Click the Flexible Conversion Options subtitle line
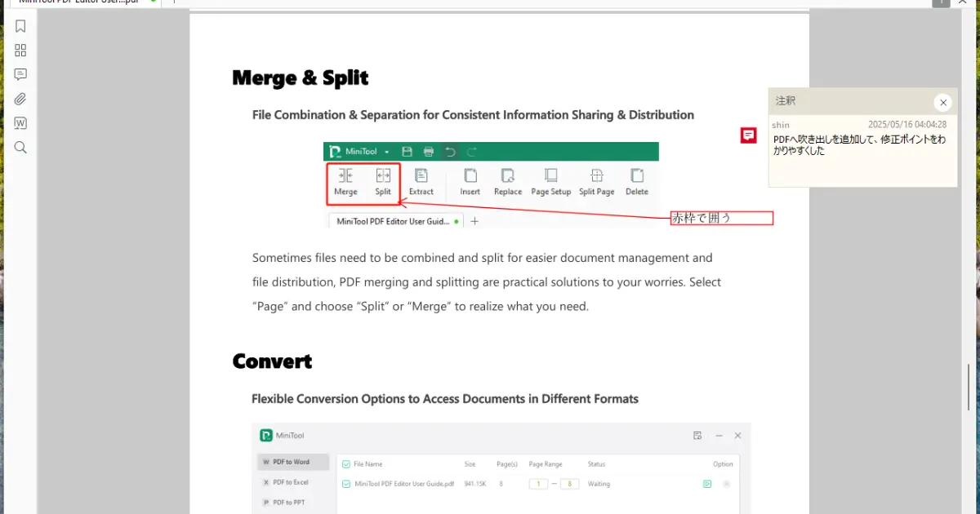Image resolution: width=980 pixels, height=514 pixels. [445, 399]
